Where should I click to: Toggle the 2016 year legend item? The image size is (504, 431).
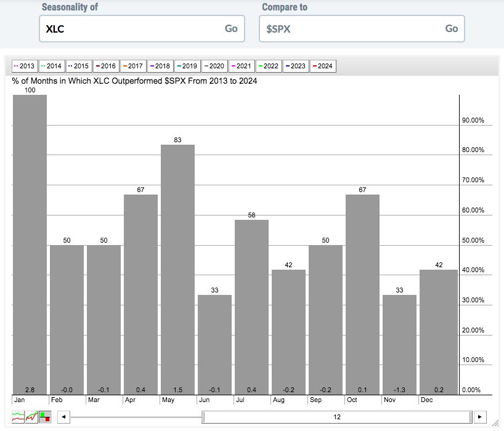[106, 66]
